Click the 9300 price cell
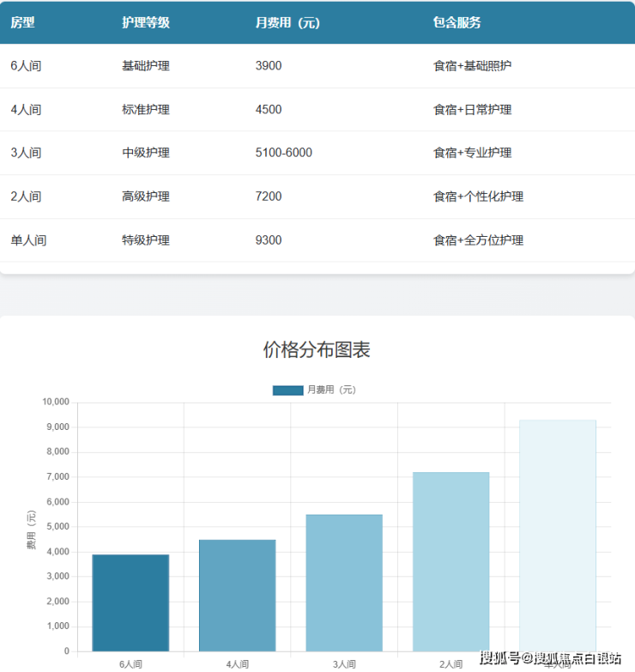The image size is (635, 672). coord(269,240)
